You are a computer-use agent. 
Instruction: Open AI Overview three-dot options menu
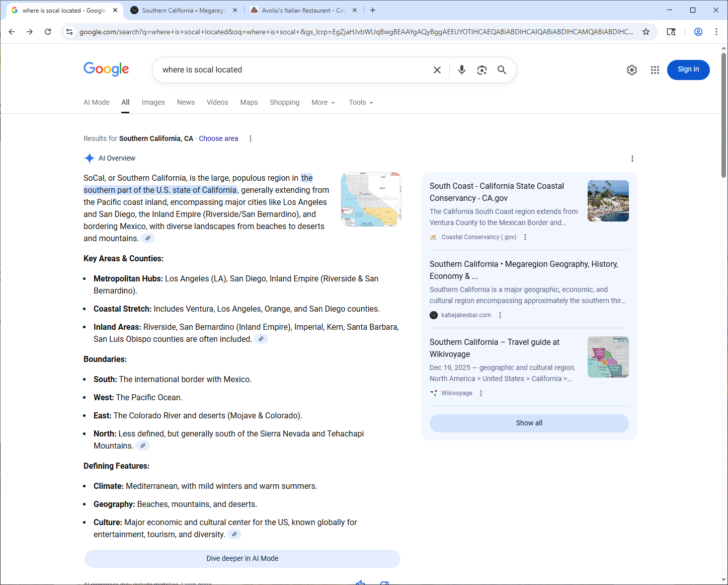pos(632,159)
